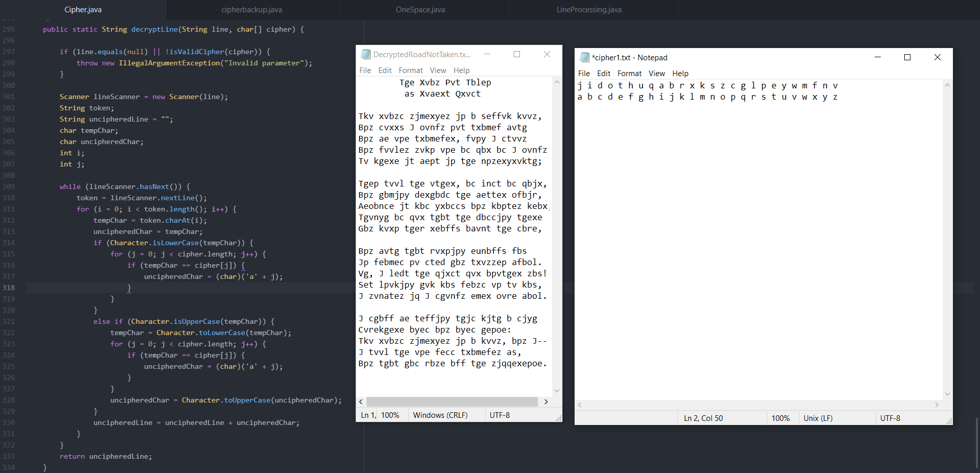Switch to the LineProcessing.java tab
Viewport: 980px width, 473px height.
coord(589,10)
